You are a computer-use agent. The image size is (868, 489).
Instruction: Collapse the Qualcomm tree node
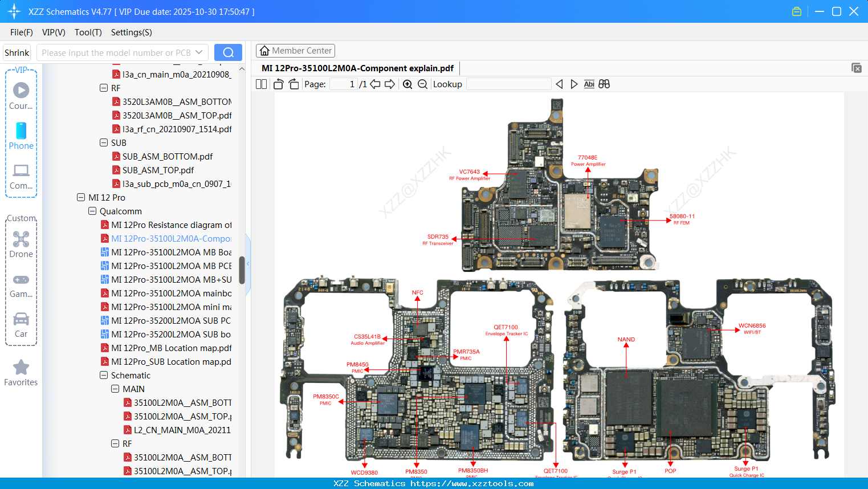92,211
